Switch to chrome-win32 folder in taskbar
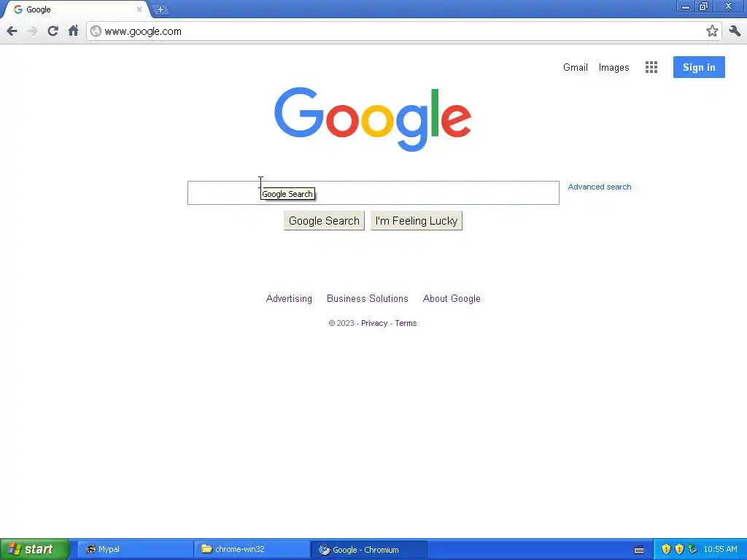747x560 pixels. coord(252,550)
